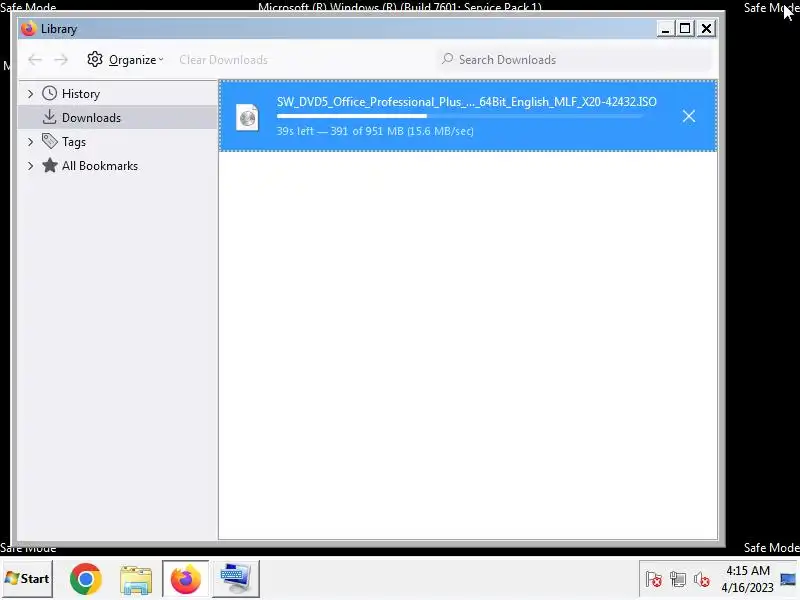Screen dimensions: 800x600
Task: Maximize the Library window
Action: [x=685, y=29]
